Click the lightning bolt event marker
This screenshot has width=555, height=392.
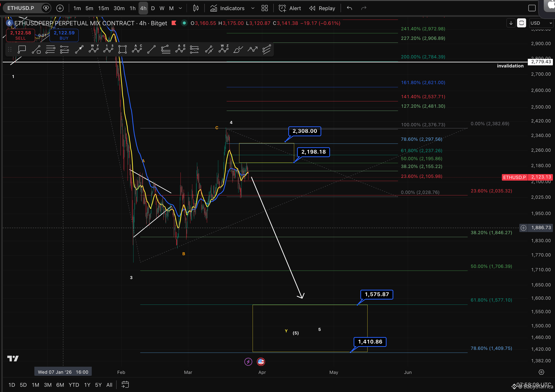coord(248,362)
